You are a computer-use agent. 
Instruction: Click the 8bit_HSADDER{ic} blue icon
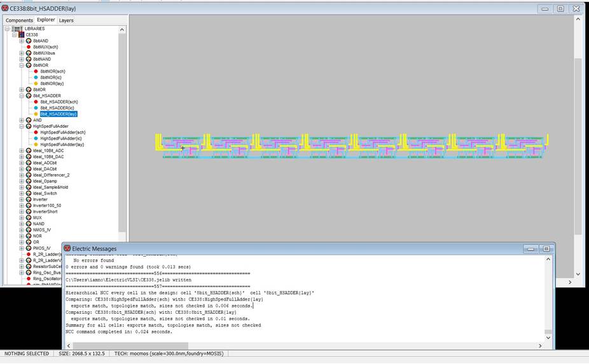[36, 108]
